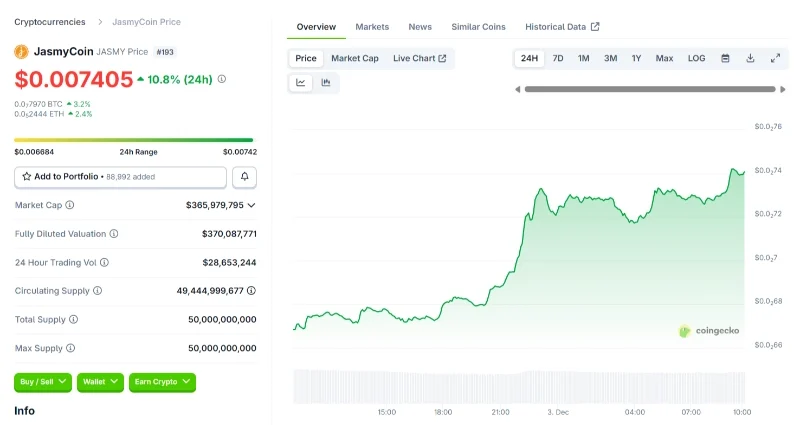Viewport: 800px width, 425px height.
Task: Download chart data via download icon
Action: click(750, 58)
